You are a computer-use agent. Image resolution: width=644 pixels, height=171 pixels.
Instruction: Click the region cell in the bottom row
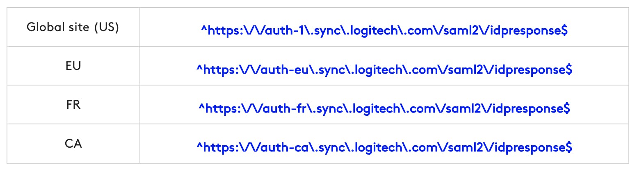point(73,144)
